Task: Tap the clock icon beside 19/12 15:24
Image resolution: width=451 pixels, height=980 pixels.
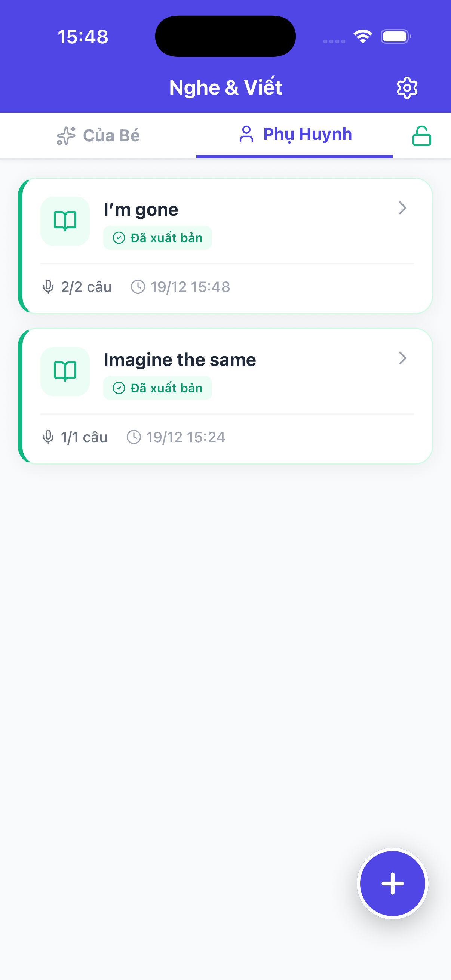Action: (x=134, y=437)
